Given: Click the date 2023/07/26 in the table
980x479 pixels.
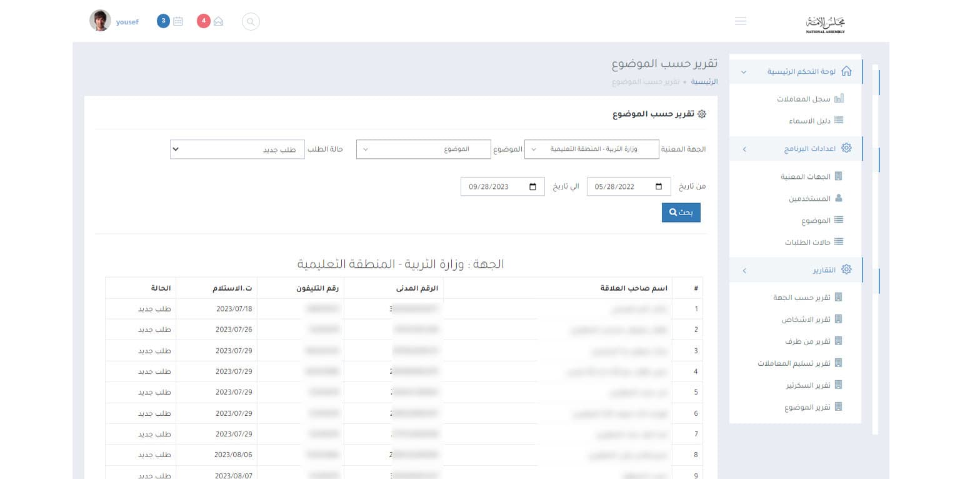Looking at the screenshot, I should click(233, 330).
